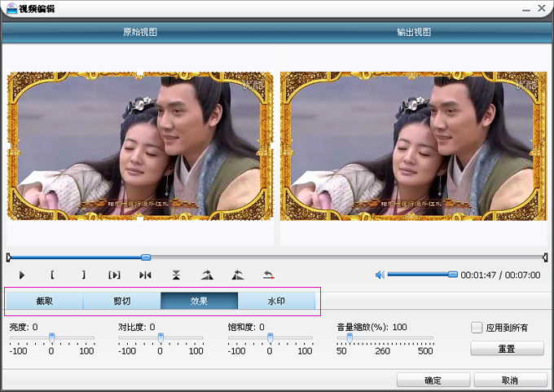Viewport: 554px width, 392px height.
Task: Select the 效果 tab
Action: click(199, 301)
